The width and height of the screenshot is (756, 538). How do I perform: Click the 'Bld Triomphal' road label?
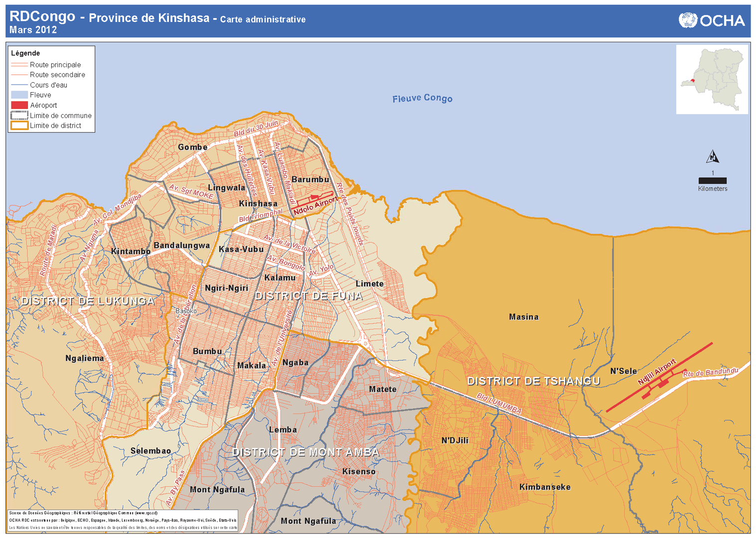click(x=260, y=215)
